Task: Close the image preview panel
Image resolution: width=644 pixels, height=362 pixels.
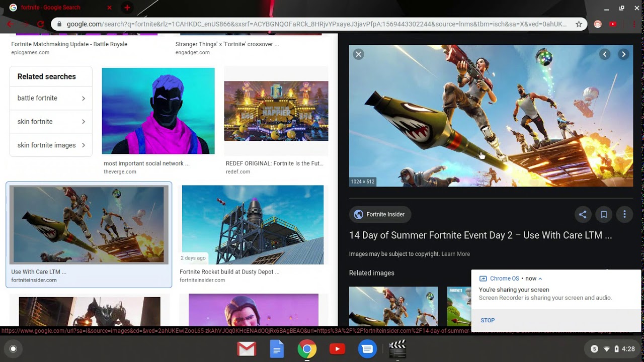Action: [x=358, y=54]
